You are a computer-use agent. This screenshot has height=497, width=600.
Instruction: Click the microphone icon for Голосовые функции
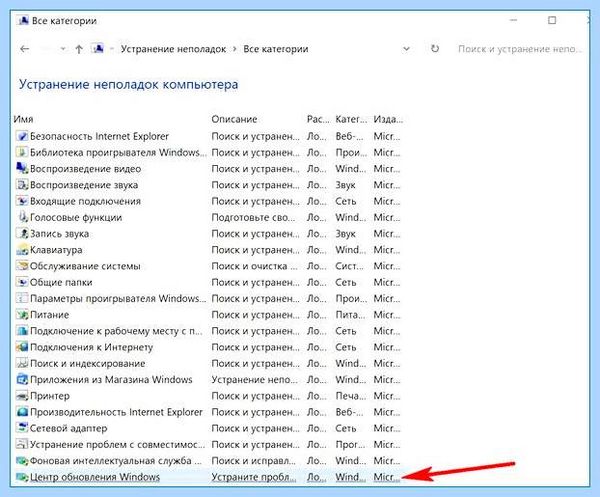click(x=23, y=217)
